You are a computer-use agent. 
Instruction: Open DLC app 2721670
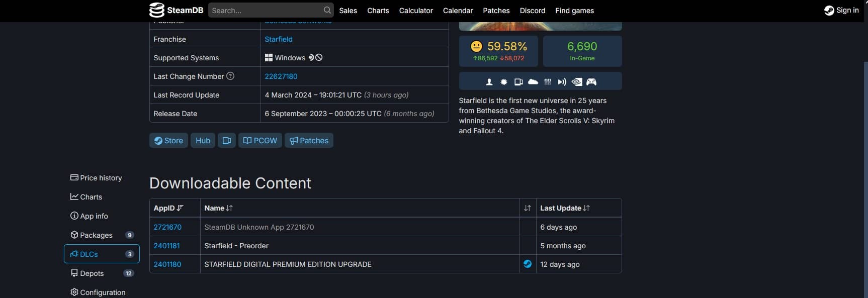point(167,227)
